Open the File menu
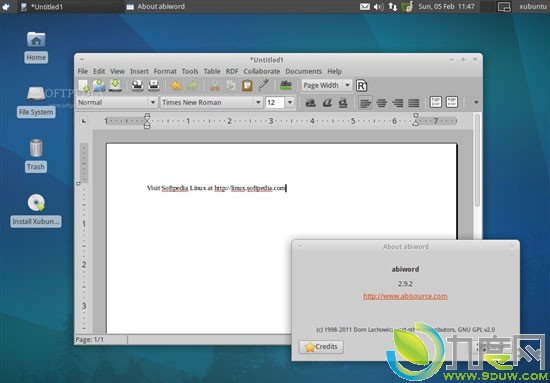 point(82,71)
